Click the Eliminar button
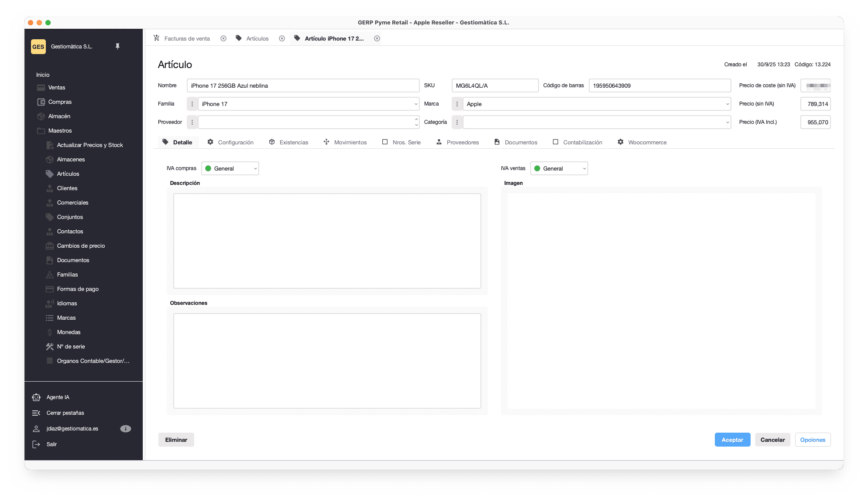This screenshot has width=868, height=502. [176, 440]
